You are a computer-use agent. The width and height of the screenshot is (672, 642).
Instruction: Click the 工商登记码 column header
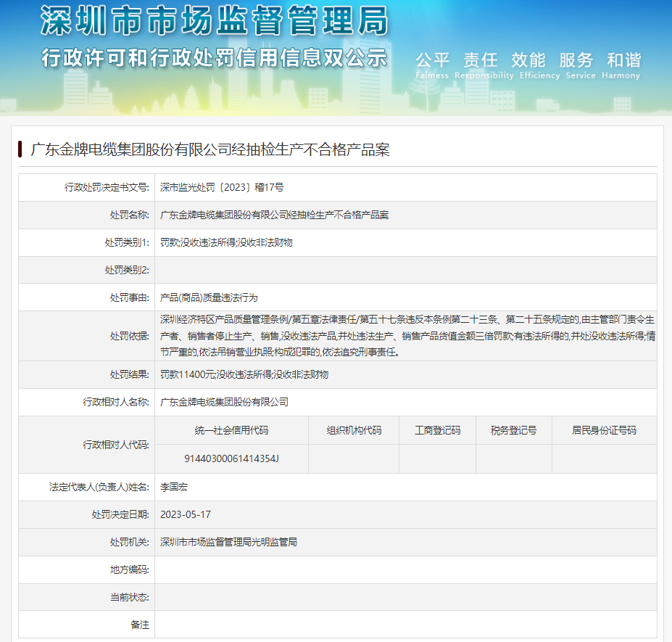click(438, 431)
